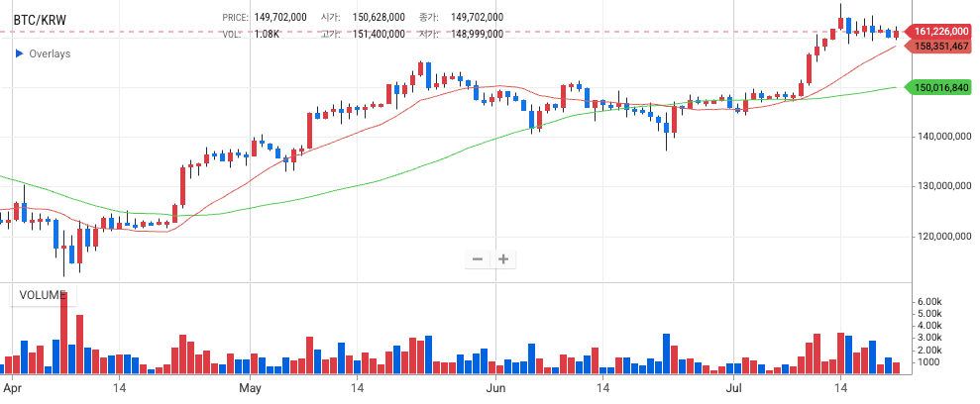The width and height of the screenshot is (980, 404).
Task: Click the BTC/KRW pair title
Action: 40,20
